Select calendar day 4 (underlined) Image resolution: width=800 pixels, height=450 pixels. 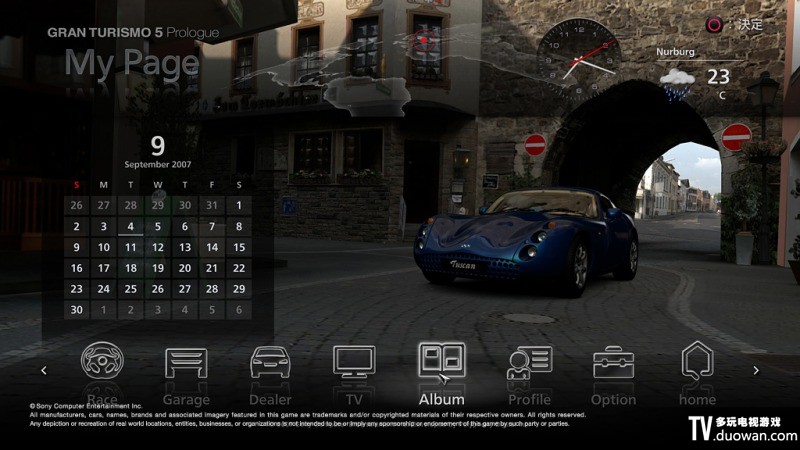(x=131, y=227)
